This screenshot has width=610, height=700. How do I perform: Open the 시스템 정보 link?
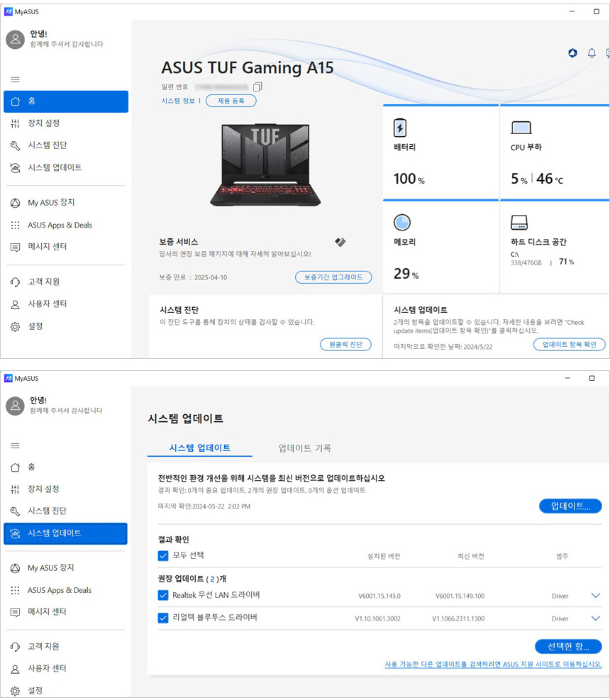(178, 101)
